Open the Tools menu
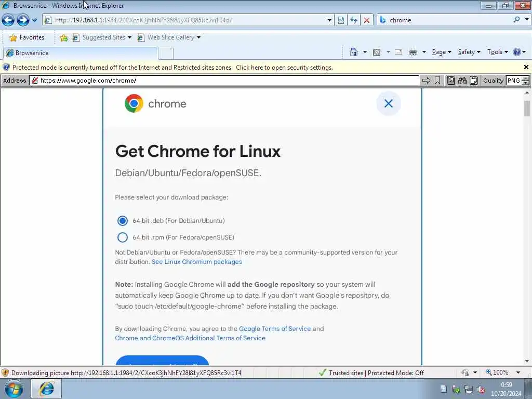 (x=497, y=52)
